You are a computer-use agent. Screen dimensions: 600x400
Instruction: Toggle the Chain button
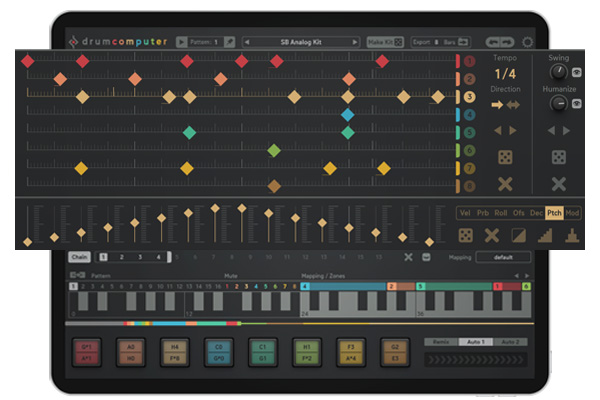[80, 257]
